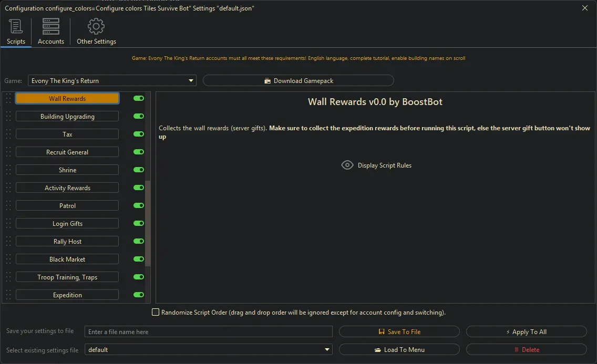Click the lightning icon in Apply To All
597x364 pixels.
pyautogui.click(x=509, y=331)
